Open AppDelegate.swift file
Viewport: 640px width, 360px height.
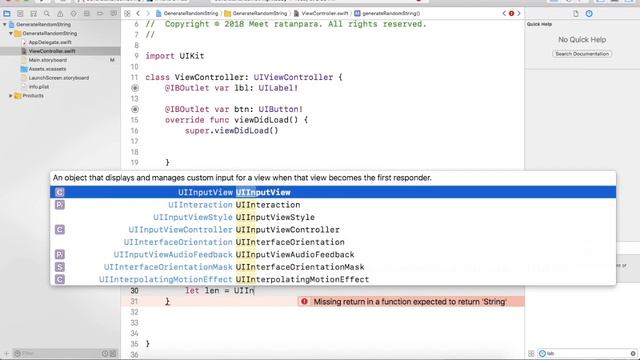(50, 42)
